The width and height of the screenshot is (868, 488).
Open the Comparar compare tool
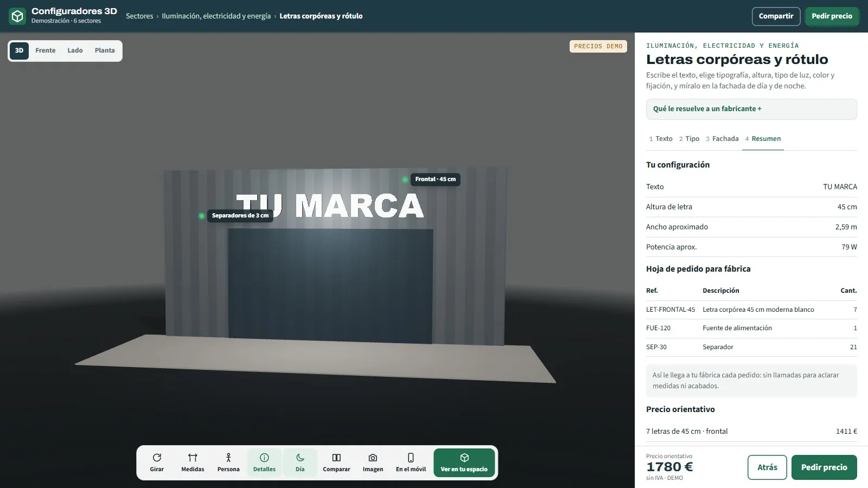336,463
